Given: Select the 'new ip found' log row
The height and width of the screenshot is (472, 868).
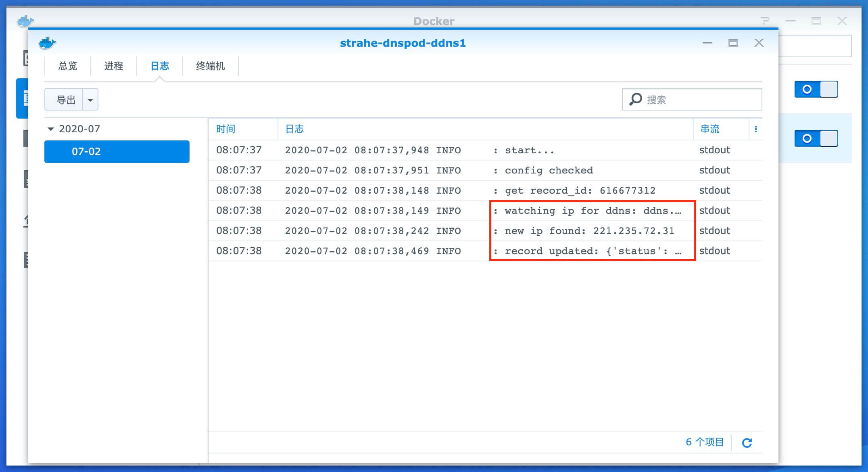Looking at the screenshot, I should 444,231.
